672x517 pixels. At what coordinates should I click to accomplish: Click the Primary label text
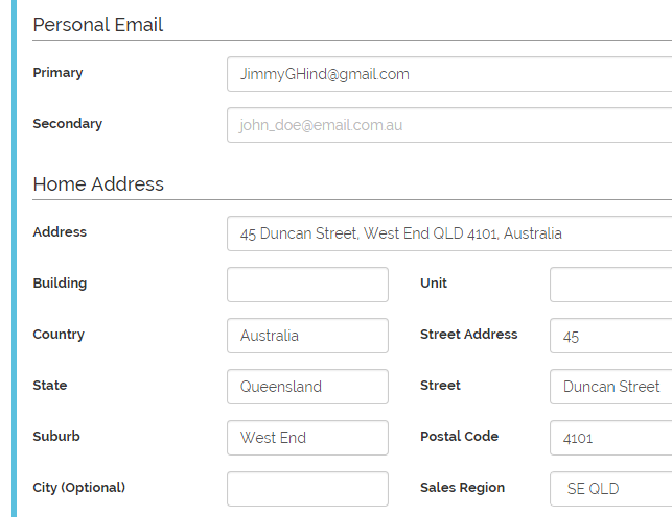pos(58,73)
